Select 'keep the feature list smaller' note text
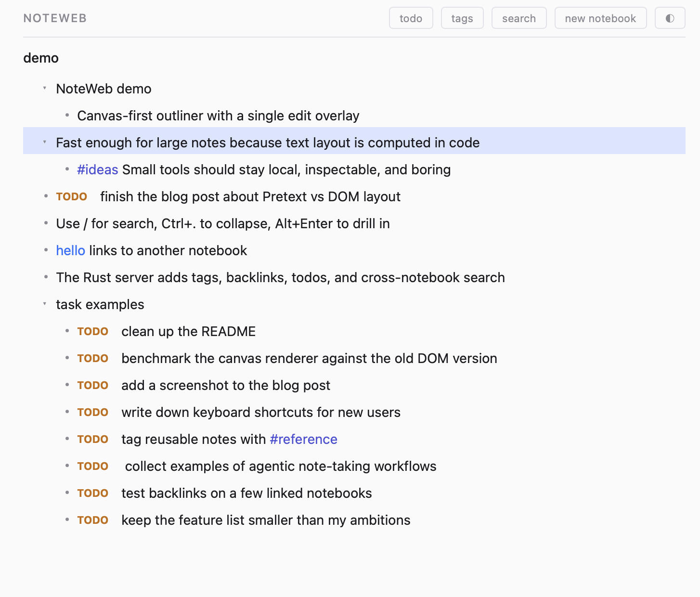 point(266,520)
